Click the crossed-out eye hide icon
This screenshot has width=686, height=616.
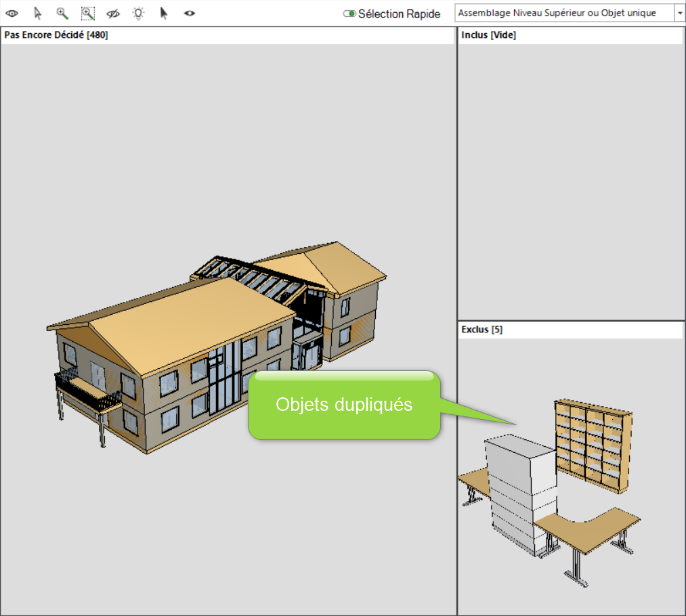tap(113, 13)
